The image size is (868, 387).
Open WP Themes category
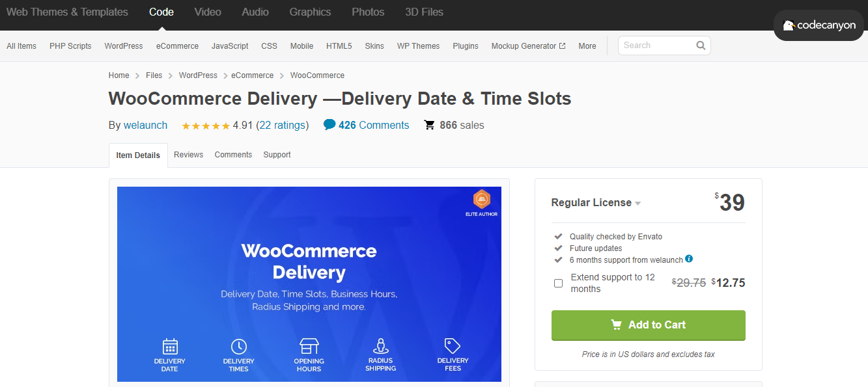pyautogui.click(x=419, y=46)
